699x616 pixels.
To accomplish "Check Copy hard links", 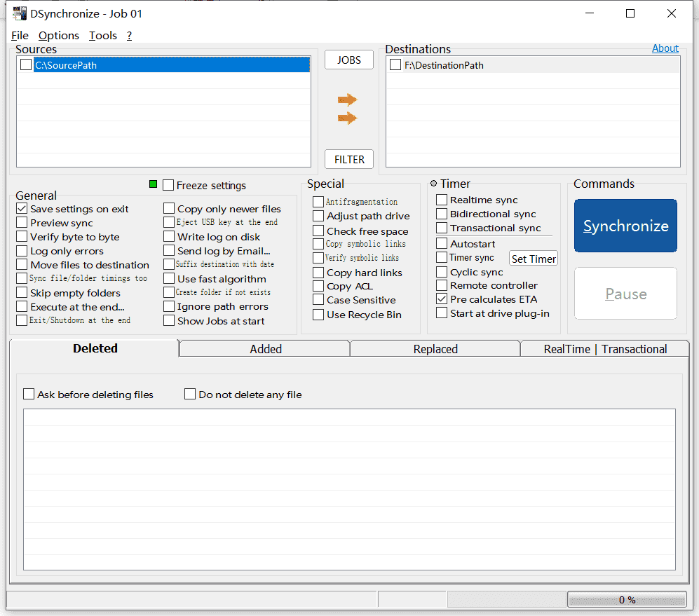I will 318,273.
